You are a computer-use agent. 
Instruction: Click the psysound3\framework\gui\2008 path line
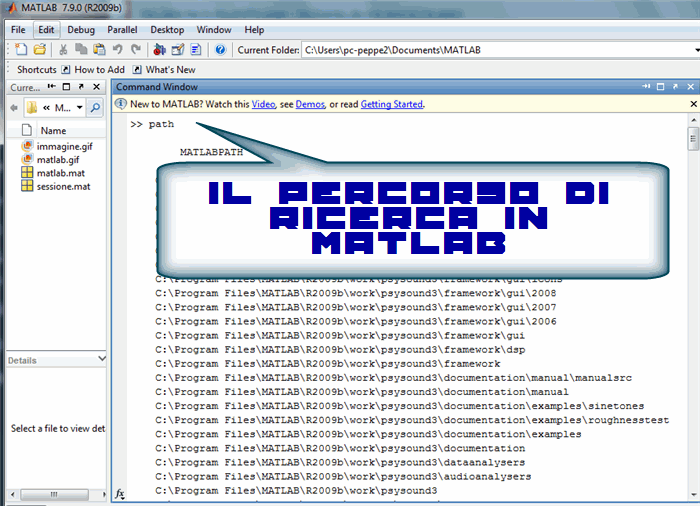click(356, 293)
